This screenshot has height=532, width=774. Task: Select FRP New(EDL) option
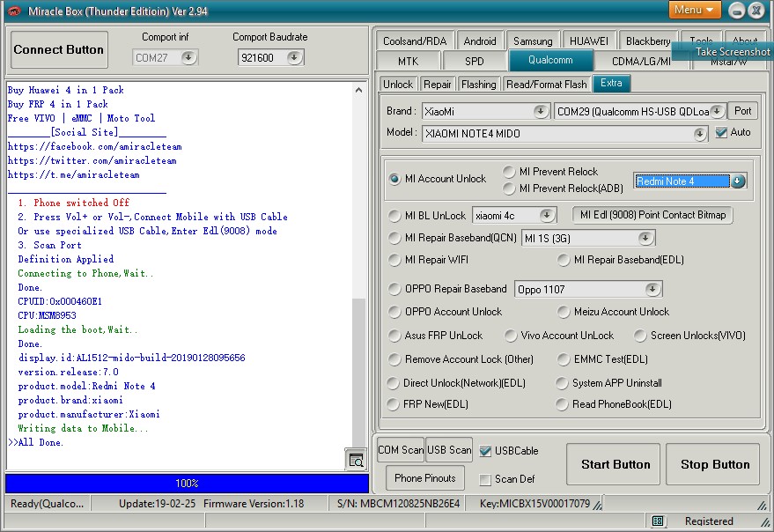pos(393,404)
